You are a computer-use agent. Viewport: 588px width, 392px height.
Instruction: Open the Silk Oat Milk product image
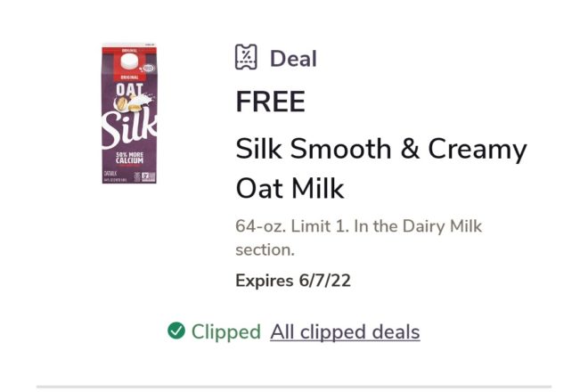point(128,113)
